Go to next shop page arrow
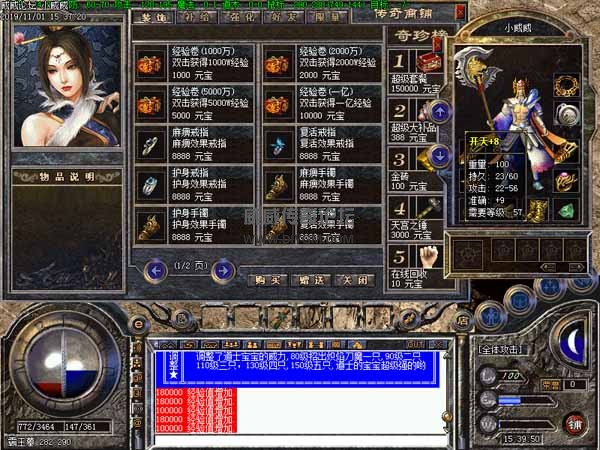This screenshot has height=450, width=600. (x=223, y=271)
